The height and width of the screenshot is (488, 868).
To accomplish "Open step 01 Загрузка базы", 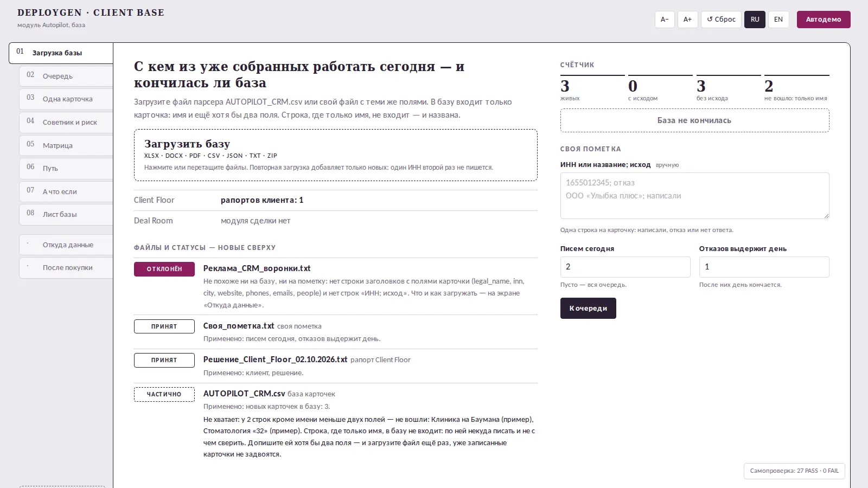I will click(61, 53).
